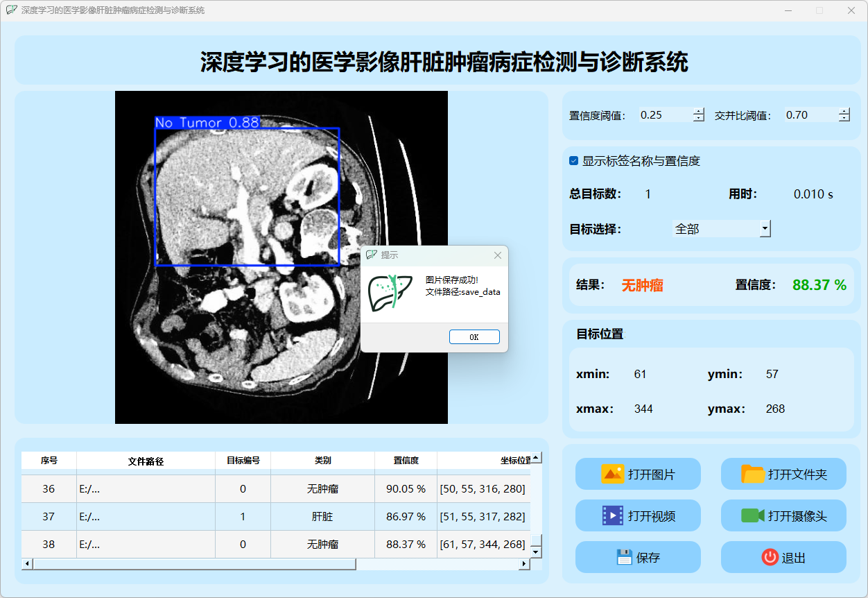The width and height of the screenshot is (868, 598).
Task: Click the 置信度阈值 input field
Action: coord(664,115)
